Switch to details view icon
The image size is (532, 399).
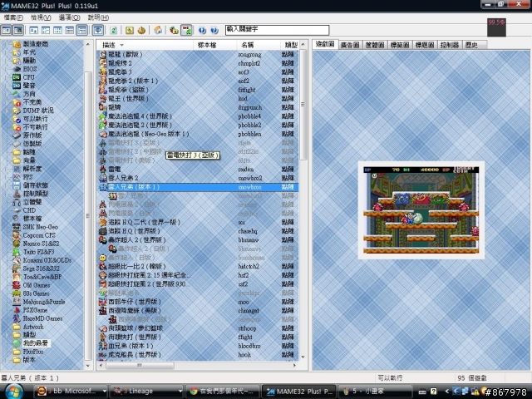[x=70, y=31]
